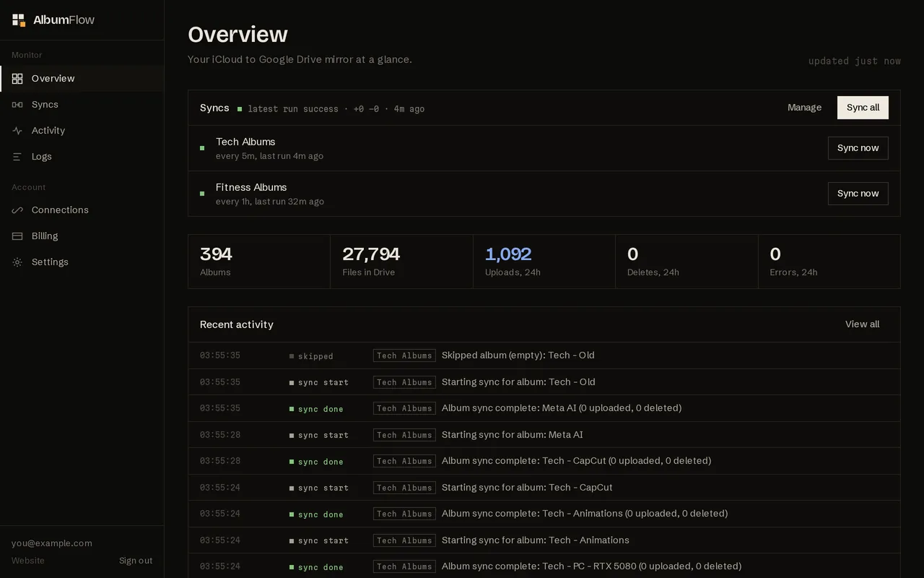Click the you@example.com account email
The width and height of the screenshot is (924, 578).
click(x=52, y=543)
